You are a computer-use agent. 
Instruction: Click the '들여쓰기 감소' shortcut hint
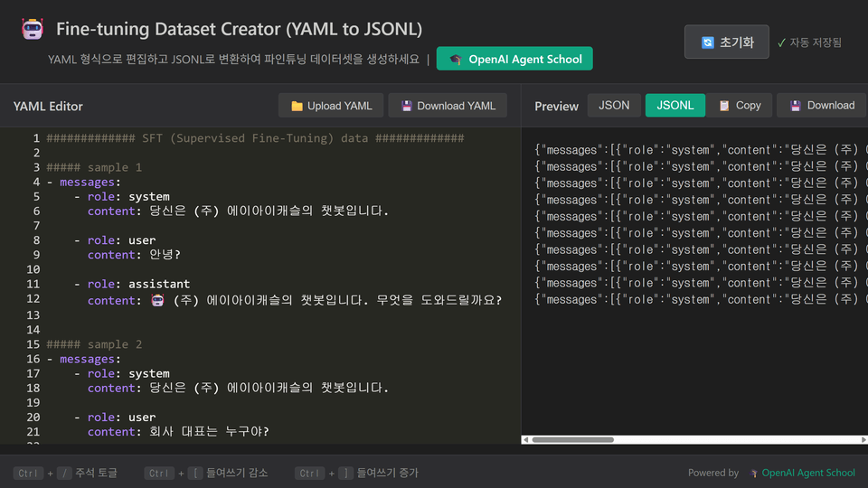click(237, 473)
